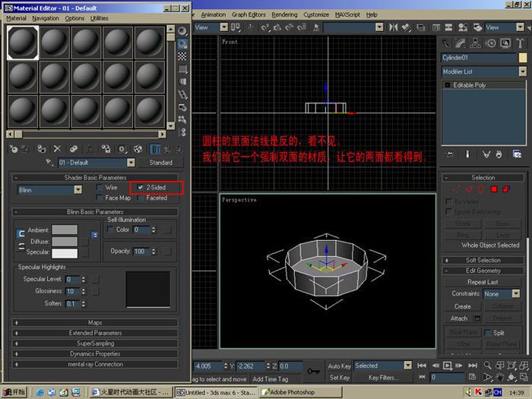Expand the SuperSampling rollout

pyautogui.click(x=95, y=344)
